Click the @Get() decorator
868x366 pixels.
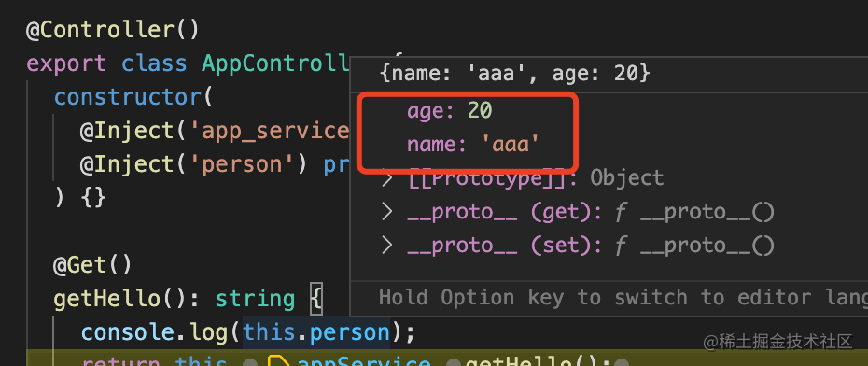(92, 265)
